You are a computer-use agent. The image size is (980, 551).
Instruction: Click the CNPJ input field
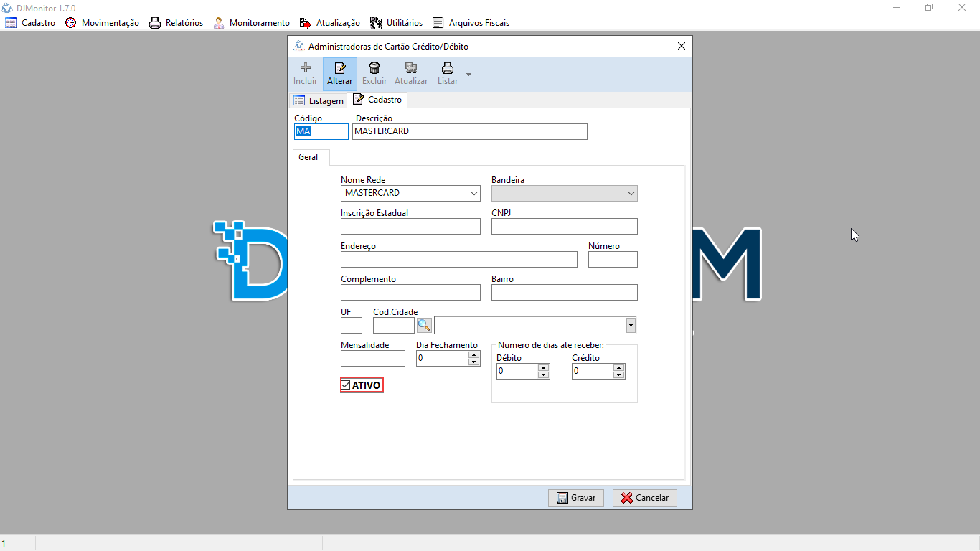[x=564, y=227]
